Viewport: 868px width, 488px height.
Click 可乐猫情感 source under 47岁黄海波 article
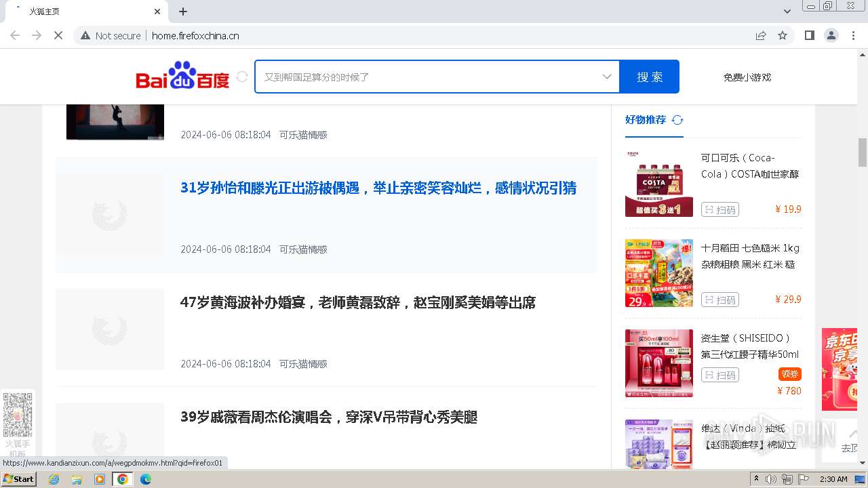(x=303, y=364)
